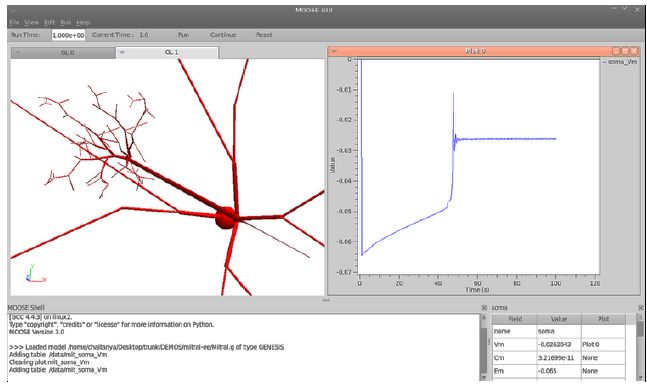Click the soma table scrollbar thumb
647x386 pixels.
(x=640, y=329)
